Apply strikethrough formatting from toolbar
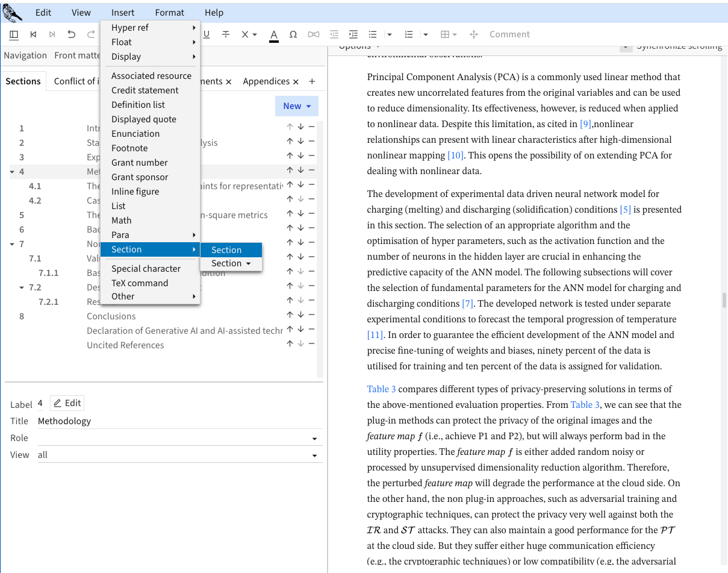The width and height of the screenshot is (728, 573). [226, 34]
